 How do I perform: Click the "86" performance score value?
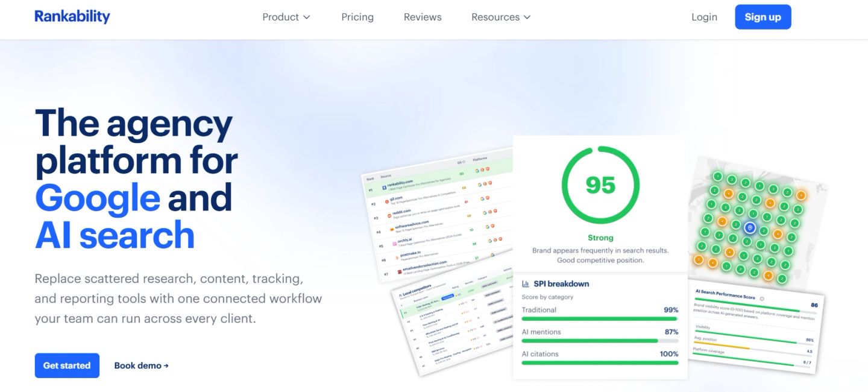tap(814, 306)
